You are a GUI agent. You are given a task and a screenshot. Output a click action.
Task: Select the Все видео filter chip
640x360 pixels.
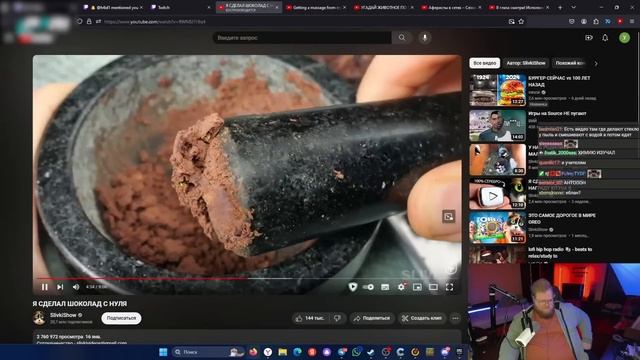tap(484, 63)
